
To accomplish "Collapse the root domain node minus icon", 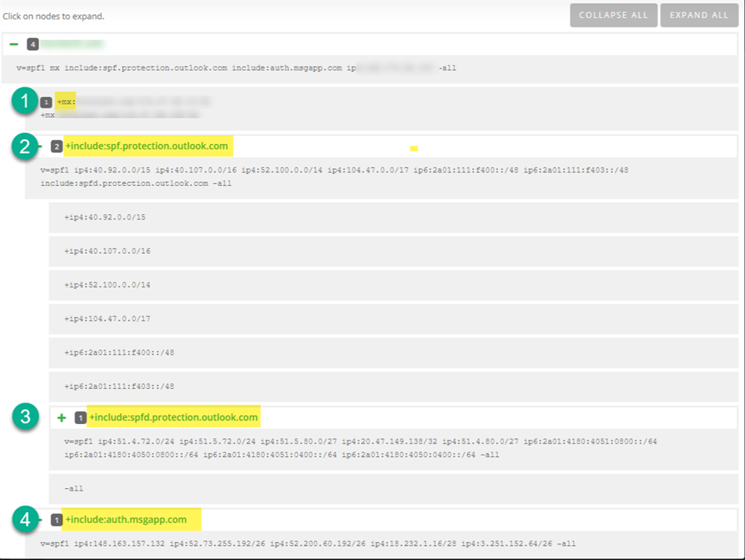I will pos(13,45).
